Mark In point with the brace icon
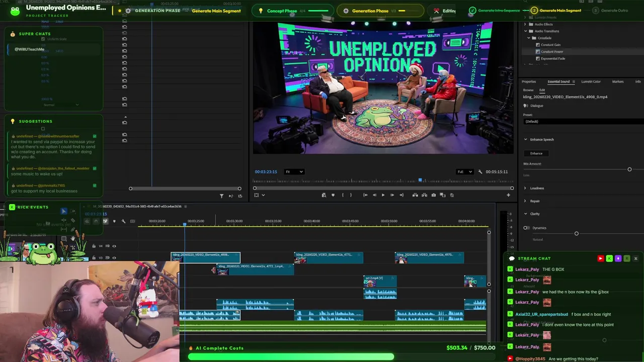Image resolution: width=644 pixels, height=362 pixels. coord(343,195)
